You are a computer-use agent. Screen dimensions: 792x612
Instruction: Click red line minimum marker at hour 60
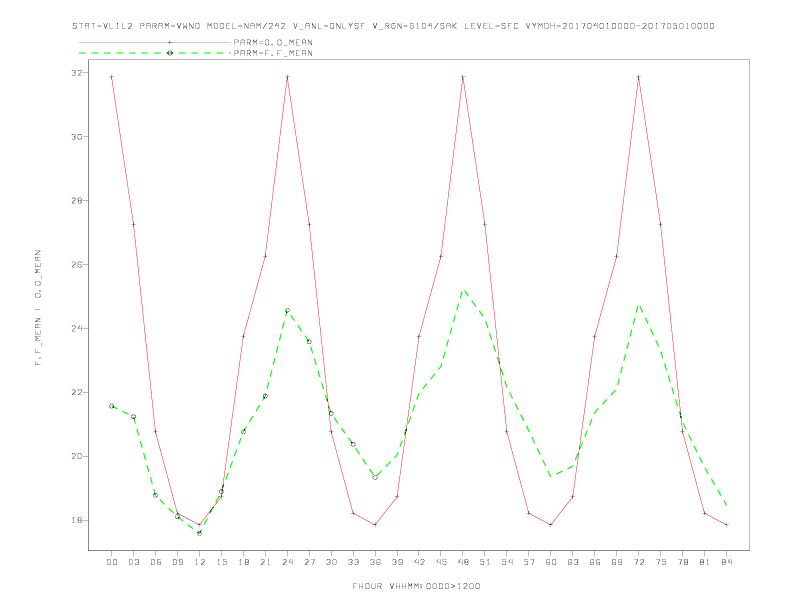tap(551, 525)
